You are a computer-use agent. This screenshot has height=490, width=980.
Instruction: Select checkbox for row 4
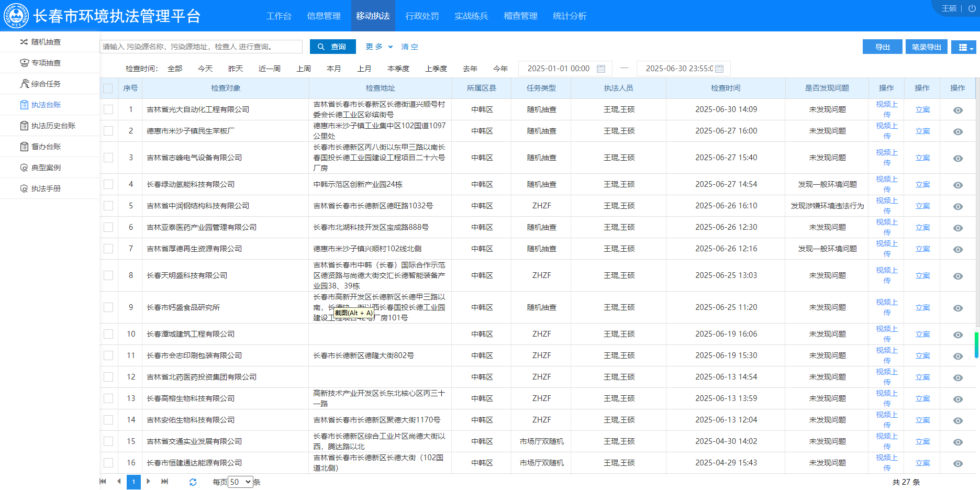coord(108,184)
